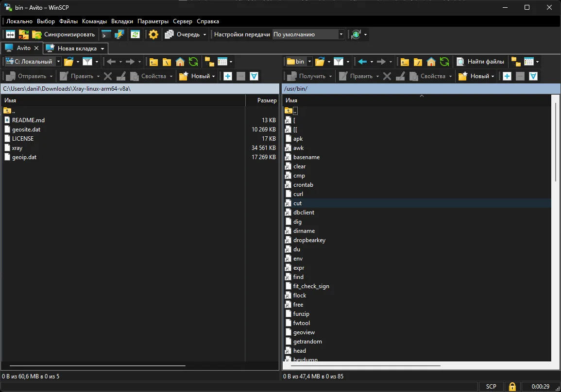Go to root directory in remote panel toolbar

click(x=418, y=62)
